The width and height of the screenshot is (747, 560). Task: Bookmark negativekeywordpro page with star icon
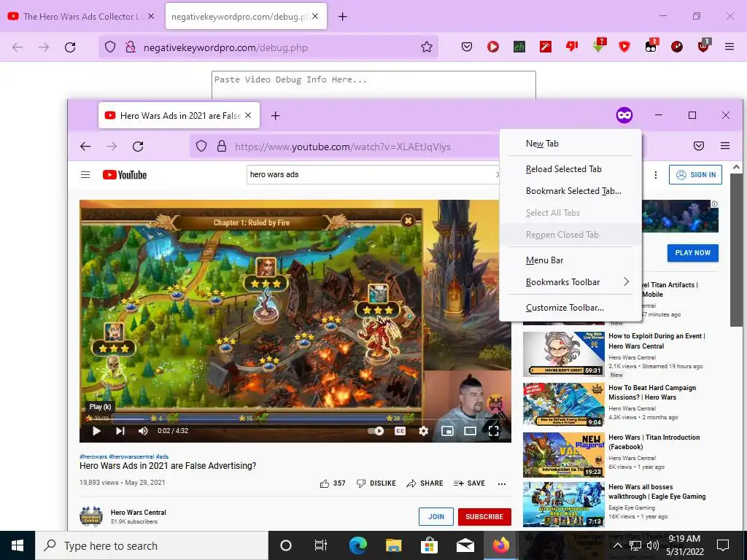point(426,47)
